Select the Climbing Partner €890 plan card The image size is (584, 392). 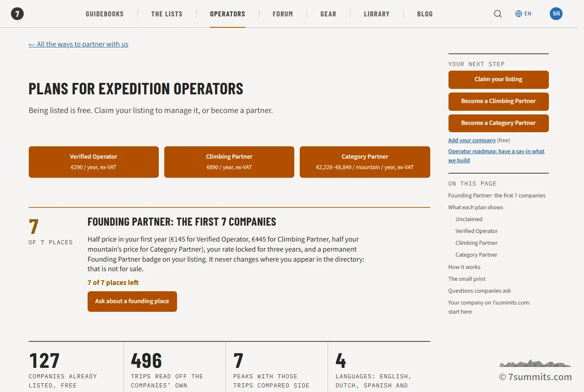229,162
